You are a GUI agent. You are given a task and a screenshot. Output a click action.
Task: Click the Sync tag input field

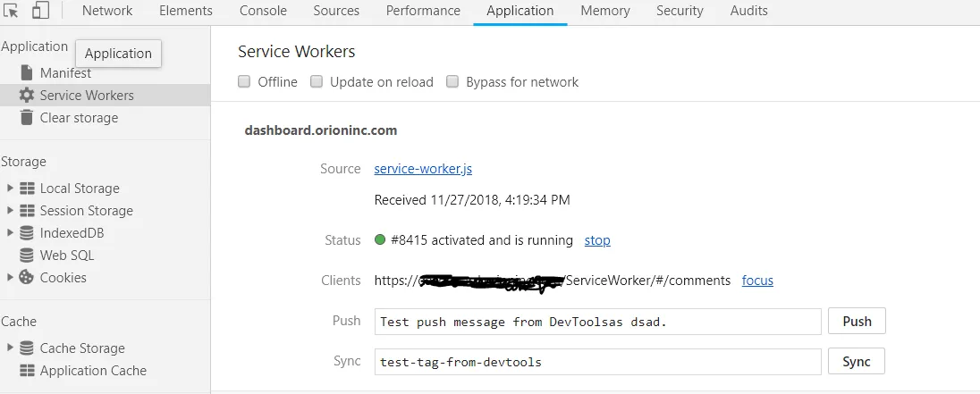[x=597, y=362]
